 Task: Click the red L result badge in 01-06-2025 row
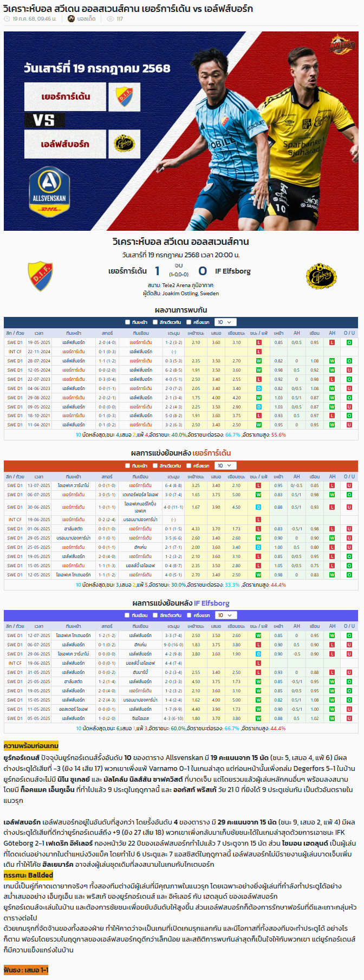258,529
